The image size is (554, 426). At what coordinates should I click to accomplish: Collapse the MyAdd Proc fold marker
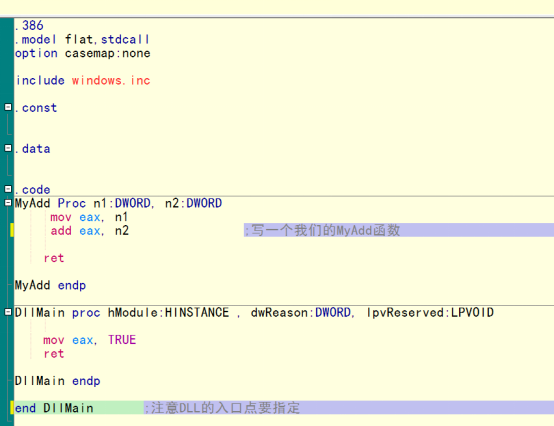8,203
